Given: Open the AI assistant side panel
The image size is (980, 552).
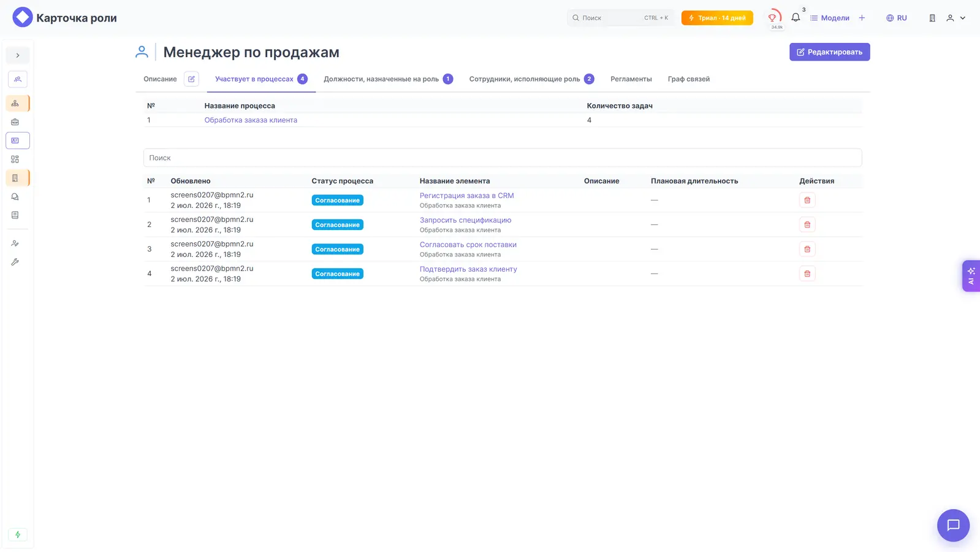Looking at the screenshot, I should [971, 276].
